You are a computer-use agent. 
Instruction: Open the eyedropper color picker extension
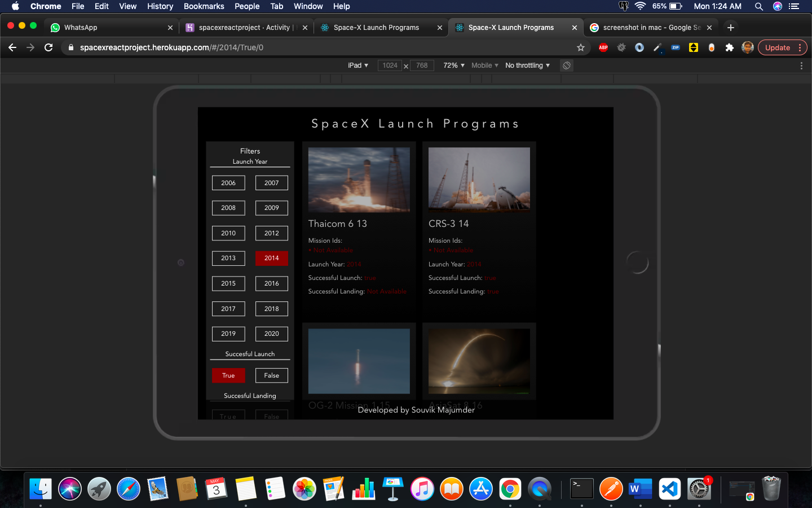coord(657,47)
